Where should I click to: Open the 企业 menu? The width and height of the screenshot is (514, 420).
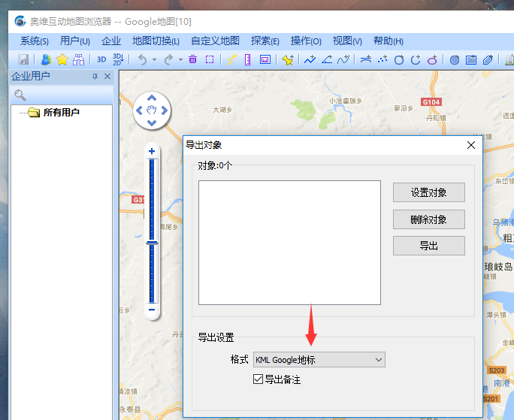pyautogui.click(x=111, y=41)
